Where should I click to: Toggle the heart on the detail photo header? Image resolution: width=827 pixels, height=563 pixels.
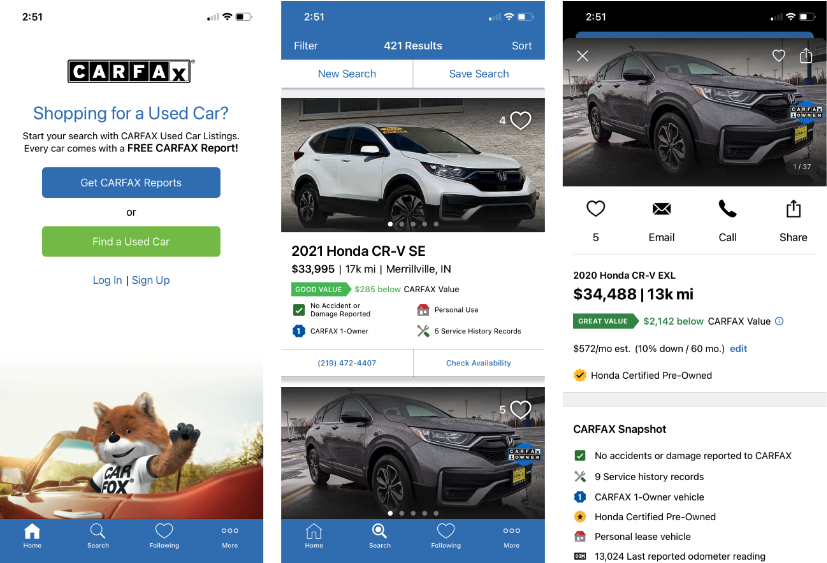pos(778,55)
